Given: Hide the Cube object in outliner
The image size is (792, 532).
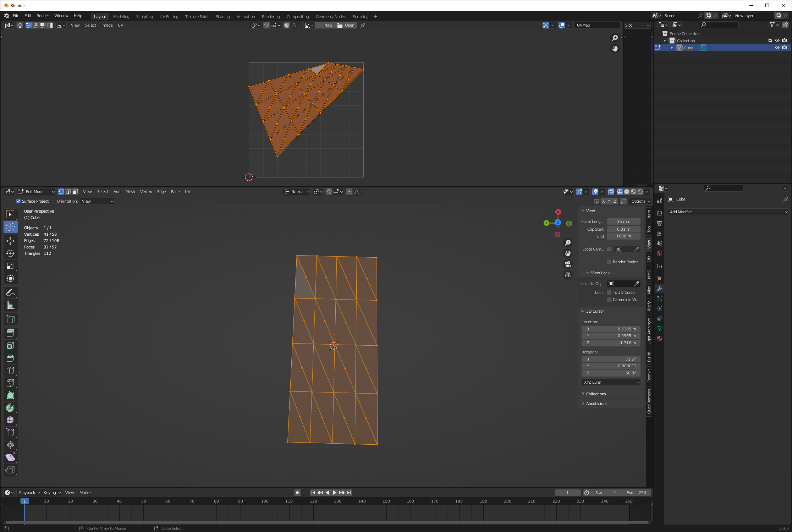Looking at the screenshot, I should click(777, 48).
